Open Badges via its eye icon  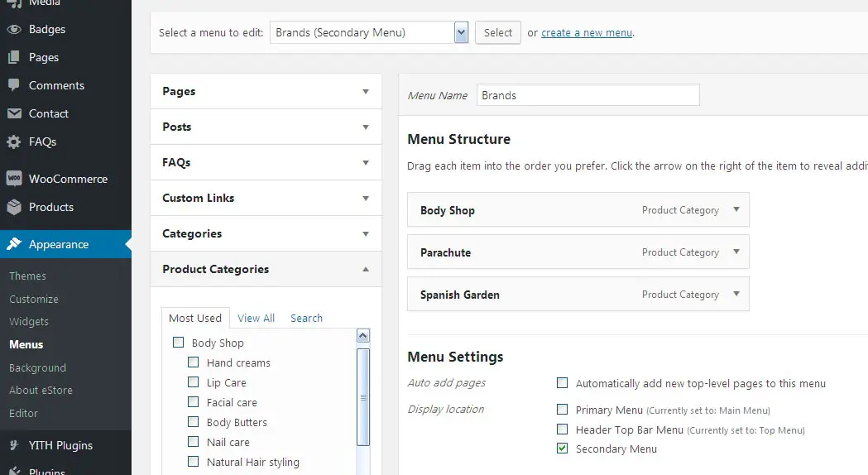pyautogui.click(x=14, y=29)
